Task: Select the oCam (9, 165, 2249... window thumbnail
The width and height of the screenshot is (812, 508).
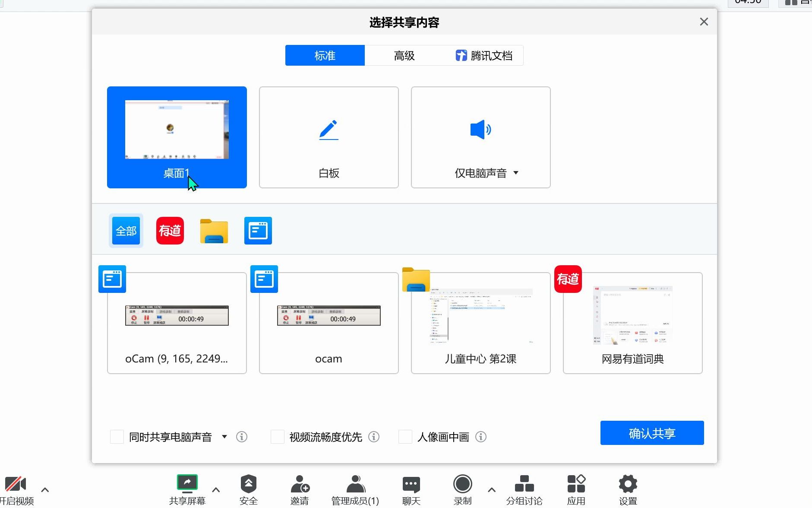Action: (177, 323)
